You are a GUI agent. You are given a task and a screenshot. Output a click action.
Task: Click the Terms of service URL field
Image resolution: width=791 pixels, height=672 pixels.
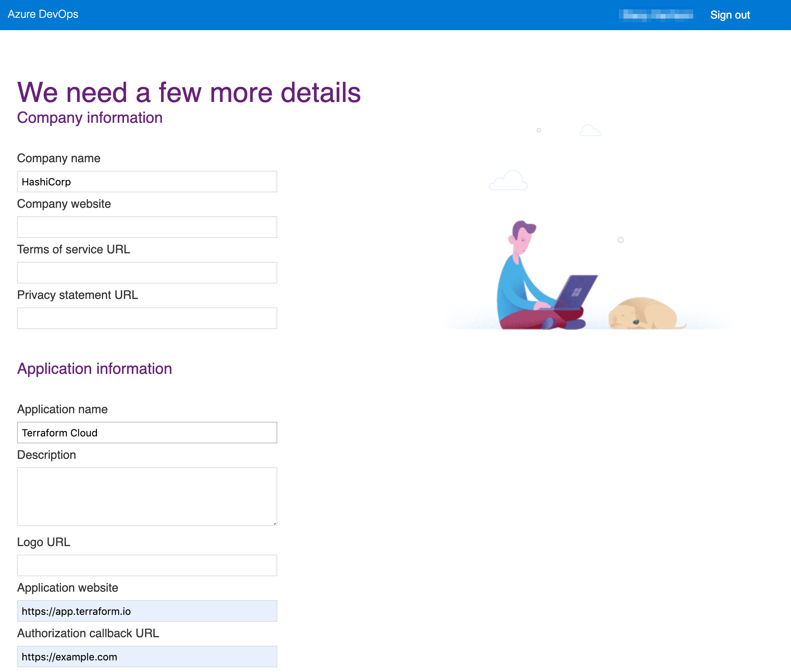pos(147,273)
